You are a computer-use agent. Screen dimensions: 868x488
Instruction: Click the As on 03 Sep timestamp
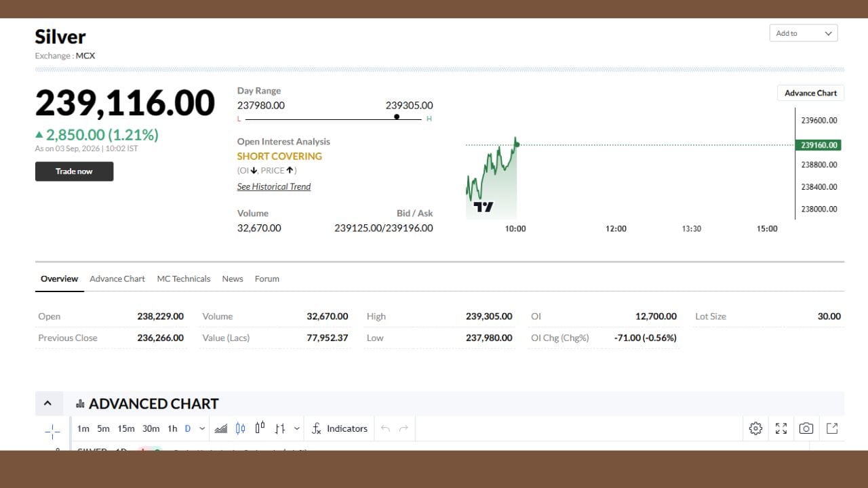[x=86, y=148]
